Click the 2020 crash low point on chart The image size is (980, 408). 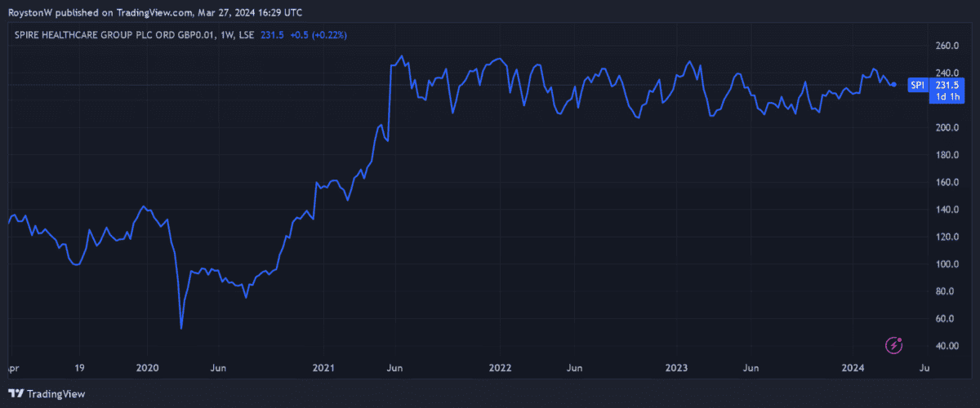[180, 328]
